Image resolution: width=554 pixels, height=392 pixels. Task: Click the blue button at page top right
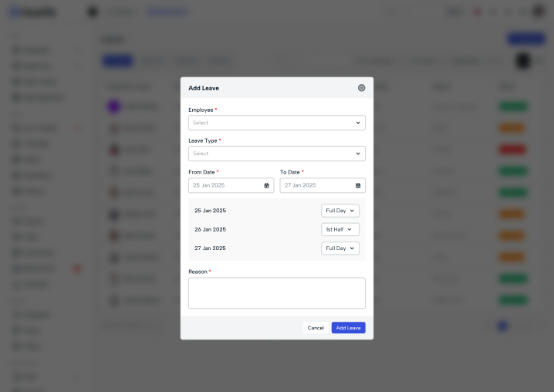click(x=526, y=39)
